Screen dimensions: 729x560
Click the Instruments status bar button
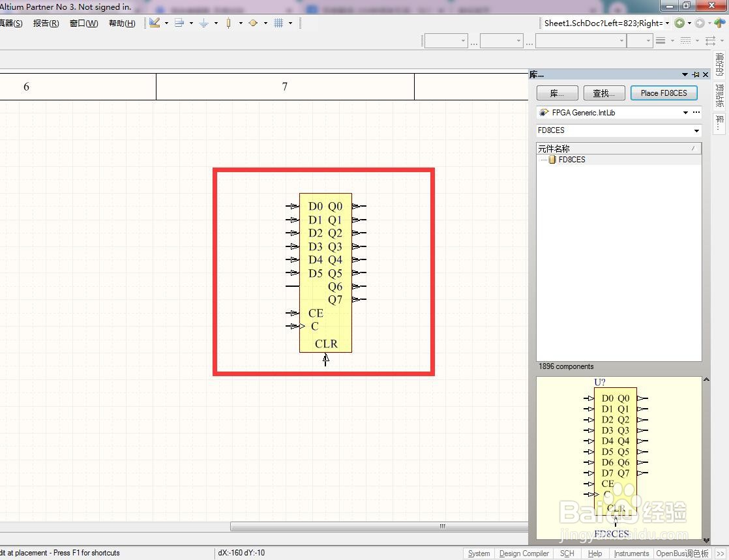tap(631, 553)
